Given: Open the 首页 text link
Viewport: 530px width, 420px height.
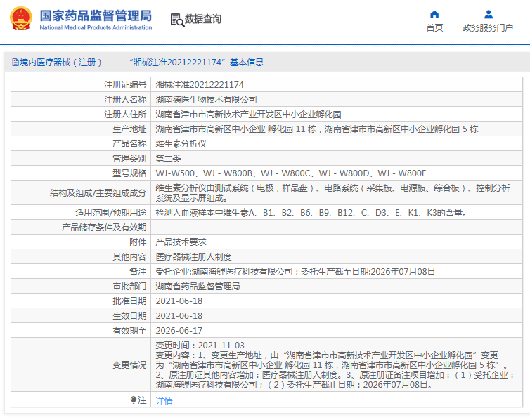Looking at the screenshot, I should click(x=434, y=28).
